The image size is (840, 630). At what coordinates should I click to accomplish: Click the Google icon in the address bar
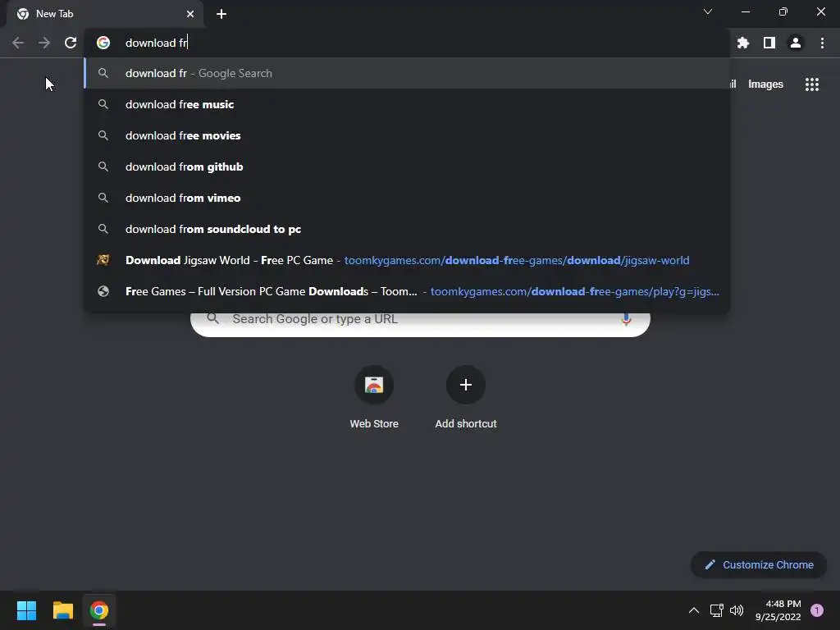[x=103, y=43]
